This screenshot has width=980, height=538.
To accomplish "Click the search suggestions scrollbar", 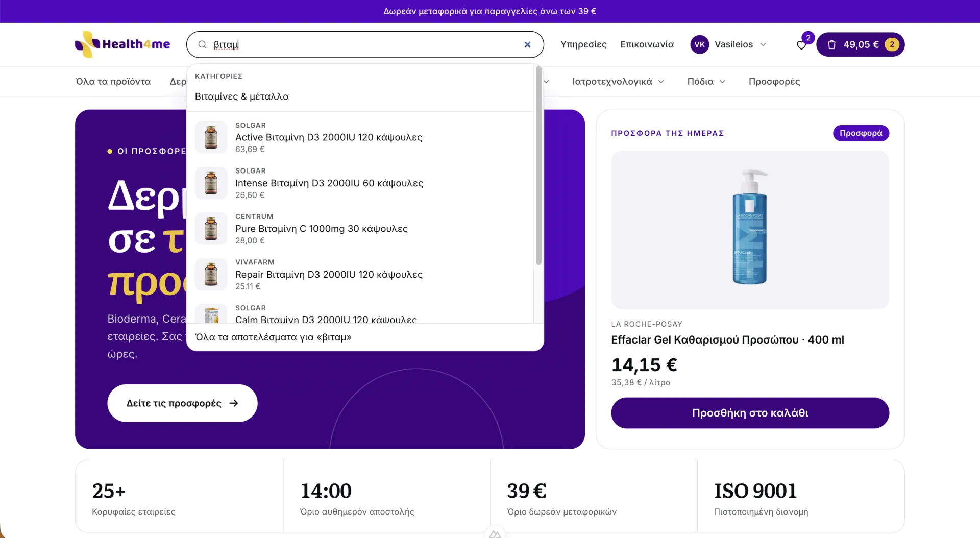I will pos(538,166).
